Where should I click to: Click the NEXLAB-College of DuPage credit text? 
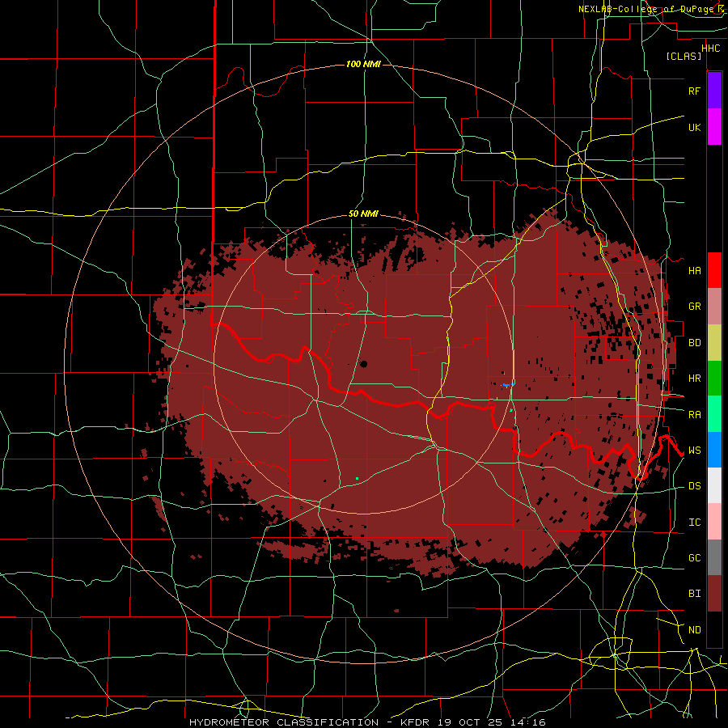(x=647, y=9)
